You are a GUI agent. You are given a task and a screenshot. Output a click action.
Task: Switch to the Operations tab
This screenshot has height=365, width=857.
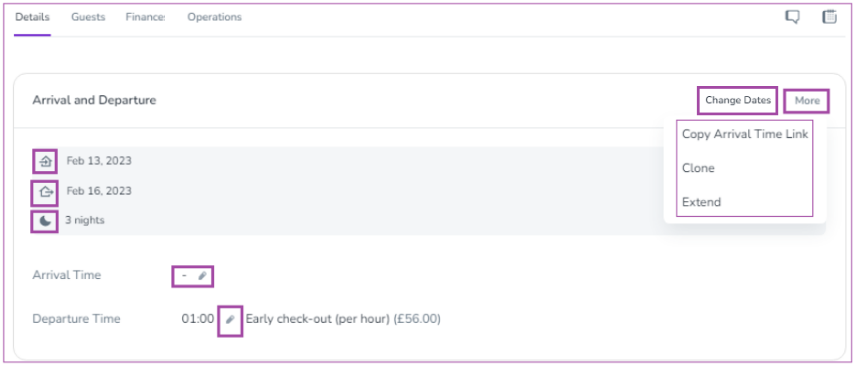[214, 17]
